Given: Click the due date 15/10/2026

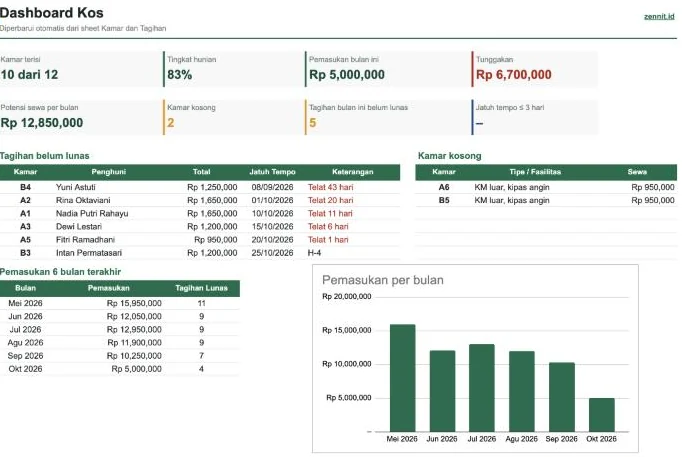Looking at the screenshot, I should coord(272,227).
